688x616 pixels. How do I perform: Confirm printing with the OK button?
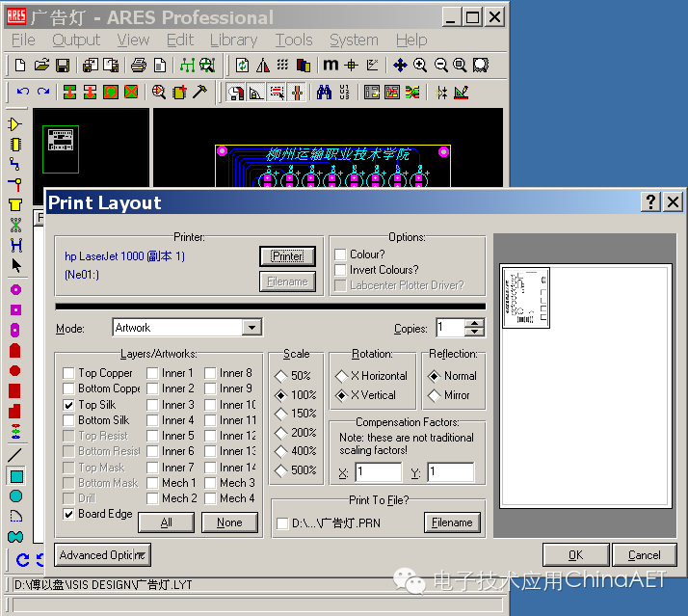(575, 555)
